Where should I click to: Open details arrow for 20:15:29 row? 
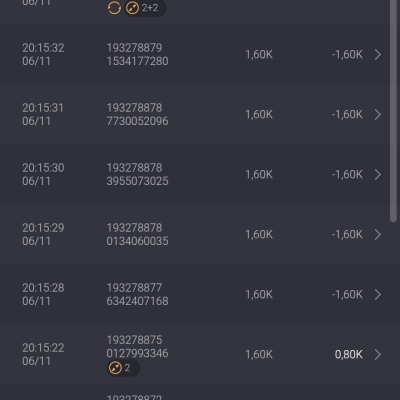[378, 235]
